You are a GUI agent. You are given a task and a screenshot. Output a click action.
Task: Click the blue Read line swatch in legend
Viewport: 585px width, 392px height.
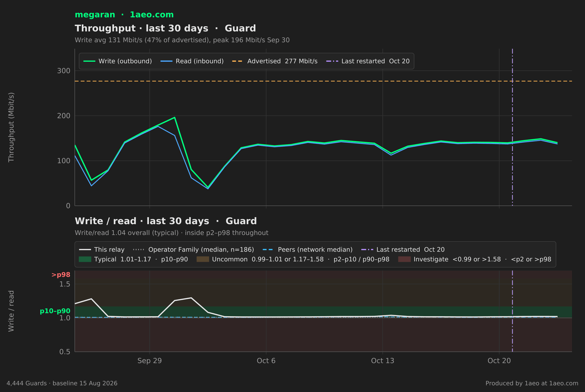166,61
